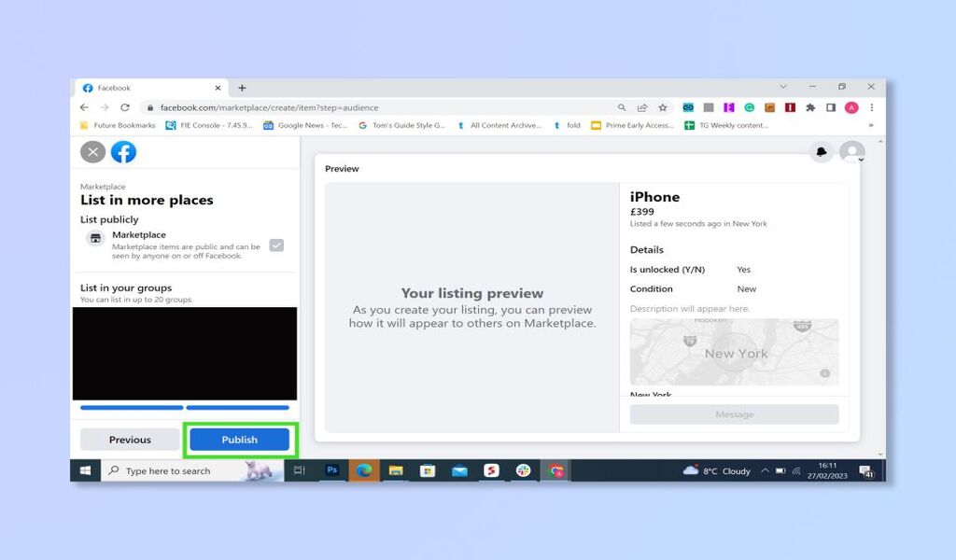Open the green circular C extension

click(x=750, y=107)
